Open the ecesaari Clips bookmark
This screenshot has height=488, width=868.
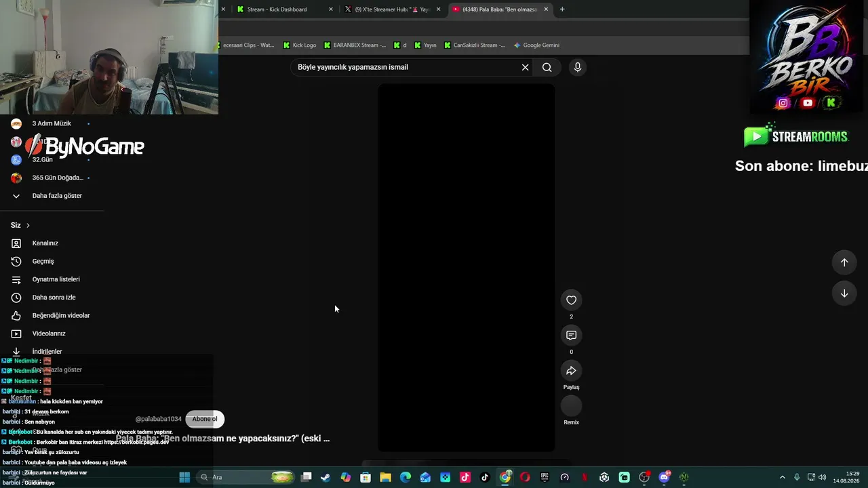click(248, 45)
